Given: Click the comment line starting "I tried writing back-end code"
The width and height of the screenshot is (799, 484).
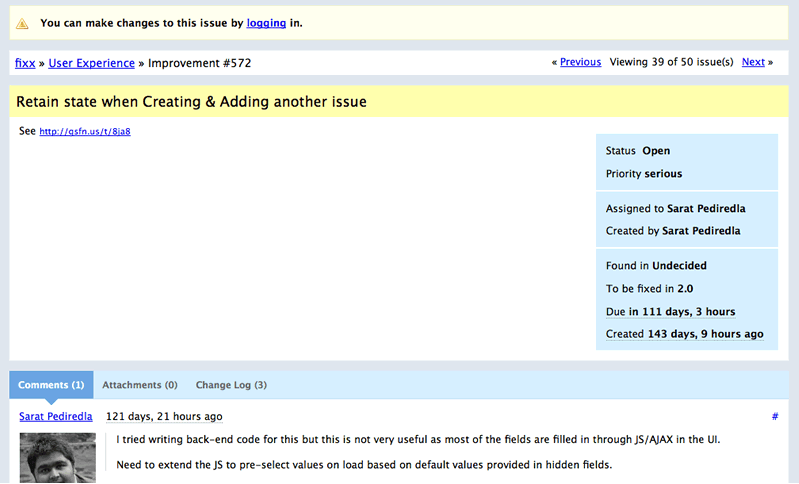Looking at the screenshot, I should tap(418, 440).
